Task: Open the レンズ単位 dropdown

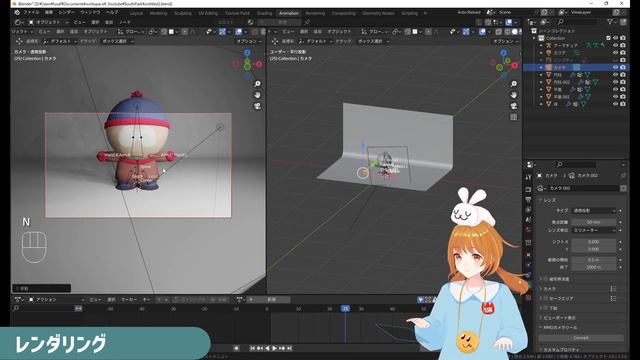Action: tap(593, 230)
